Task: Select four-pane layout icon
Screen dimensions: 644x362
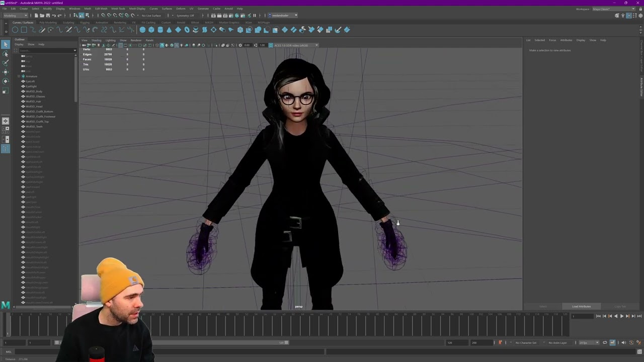Action: (6, 130)
